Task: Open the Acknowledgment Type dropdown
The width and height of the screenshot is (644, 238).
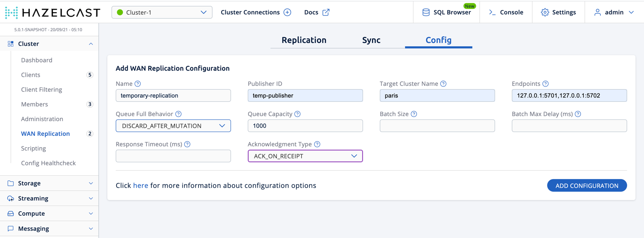Action: click(x=305, y=156)
